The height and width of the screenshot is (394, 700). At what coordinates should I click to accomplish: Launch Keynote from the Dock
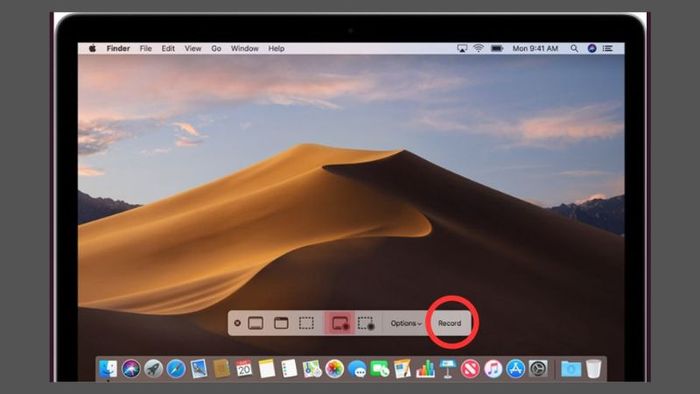(x=447, y=369)
